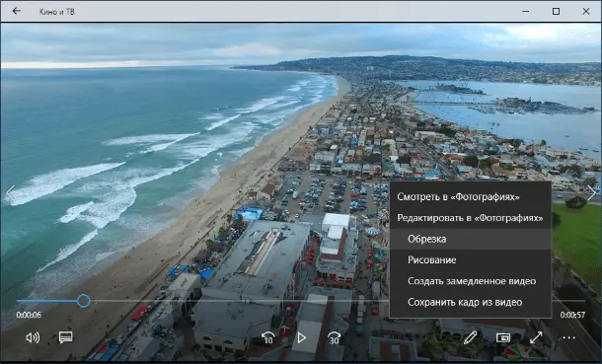
Task: Go to next video with right arrow
Action: [591, 193]
